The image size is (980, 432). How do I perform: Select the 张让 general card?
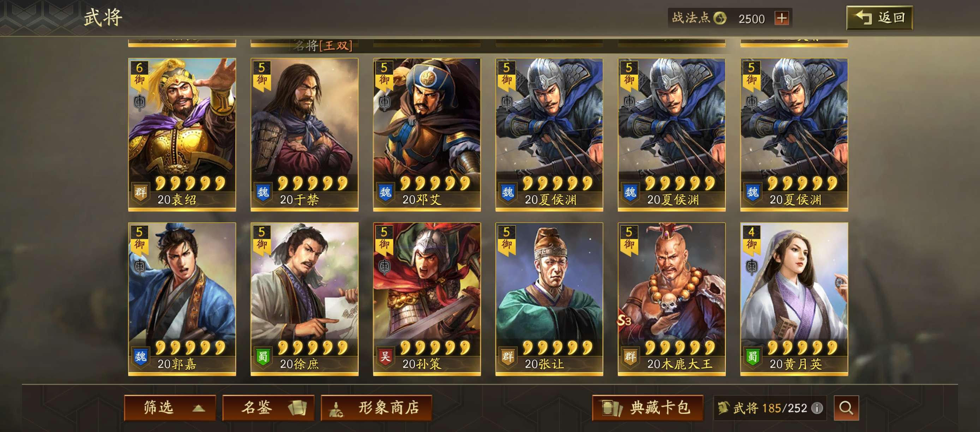click(549, 299)
